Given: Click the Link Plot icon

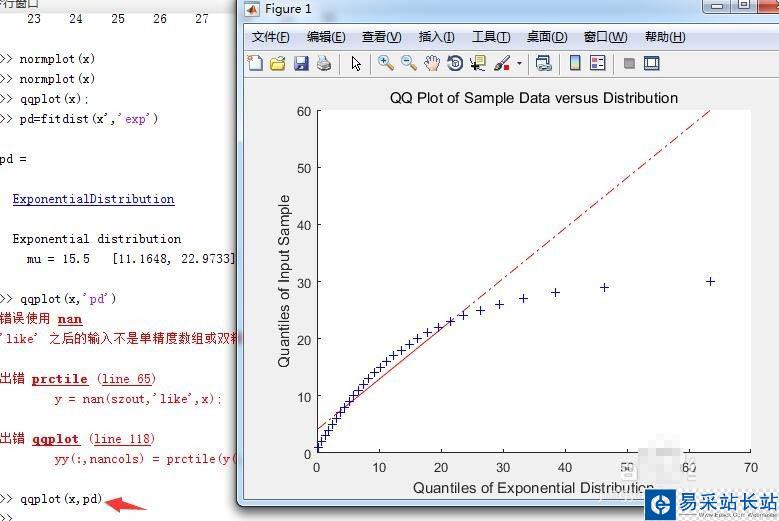Looking at the screenshot, I should click(x=544, y=64).
